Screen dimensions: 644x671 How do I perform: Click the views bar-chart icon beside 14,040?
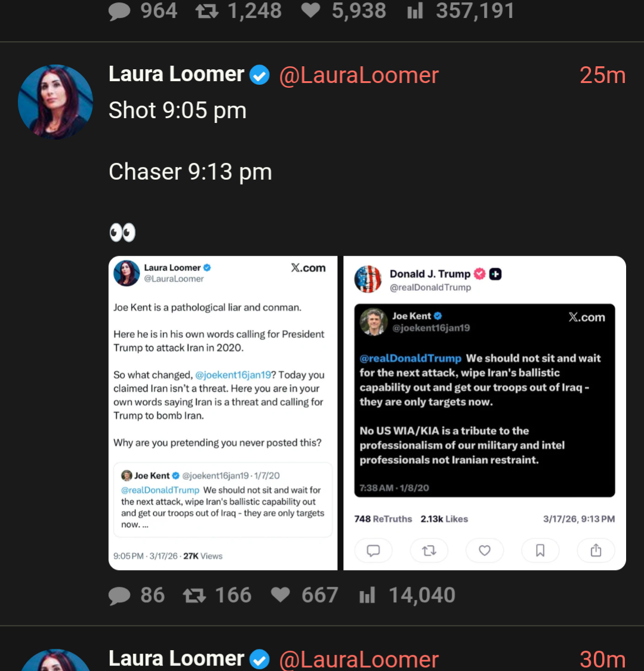367,595
